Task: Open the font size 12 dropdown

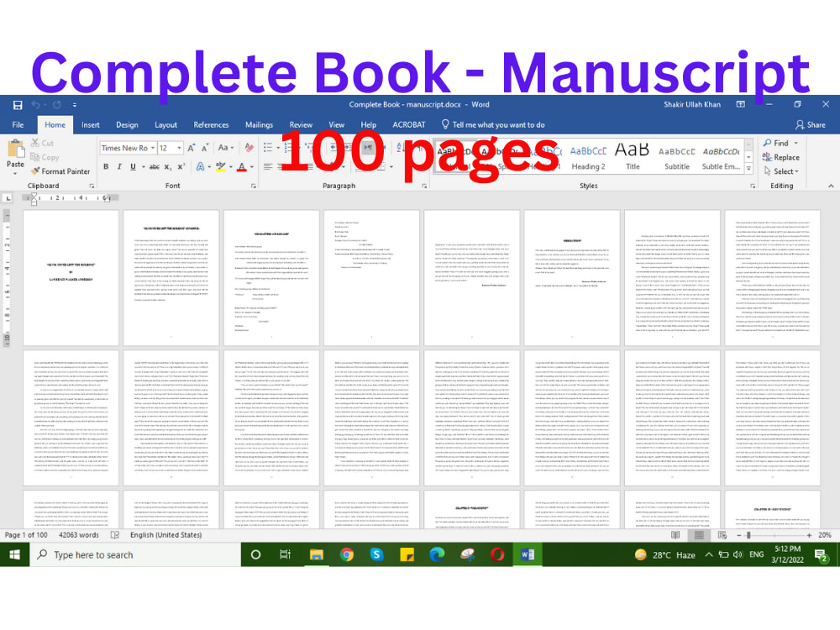Action: pos(180,148)
